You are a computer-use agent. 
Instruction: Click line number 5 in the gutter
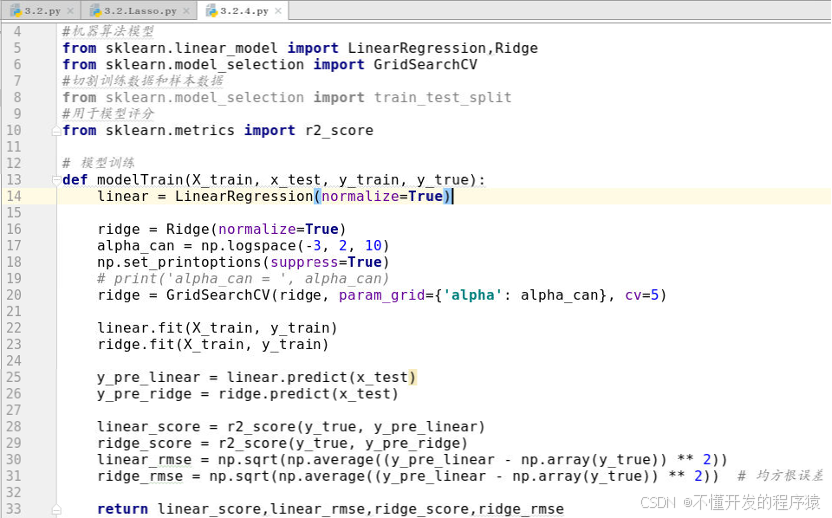pyautogui.click(x=18, y=48)
